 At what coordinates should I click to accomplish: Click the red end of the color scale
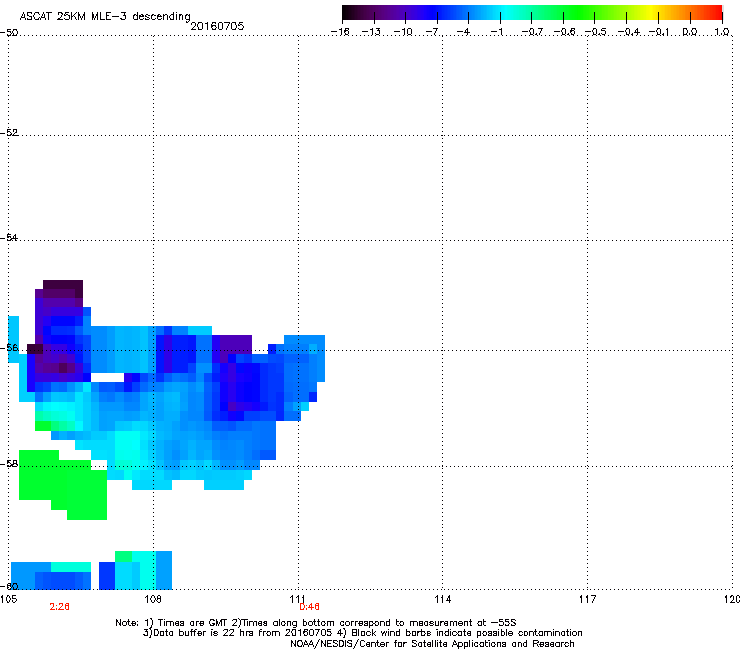point(716,13)
